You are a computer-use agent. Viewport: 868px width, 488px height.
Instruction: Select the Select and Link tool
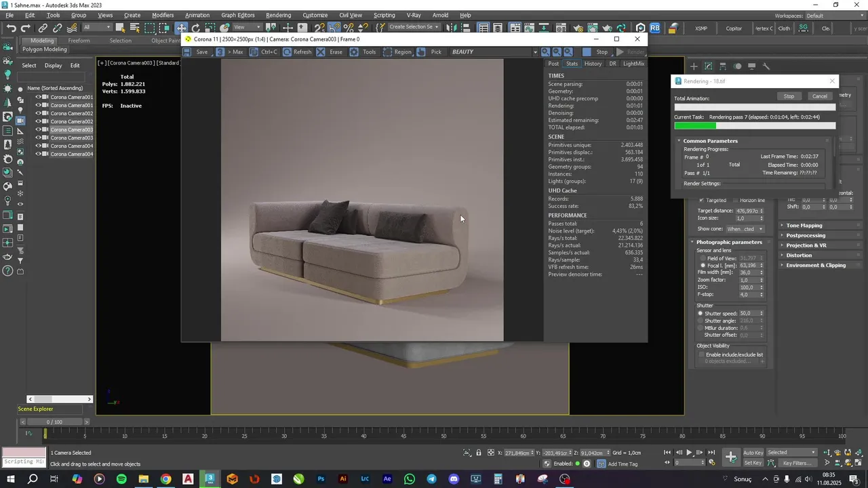[x=43, y=28]
